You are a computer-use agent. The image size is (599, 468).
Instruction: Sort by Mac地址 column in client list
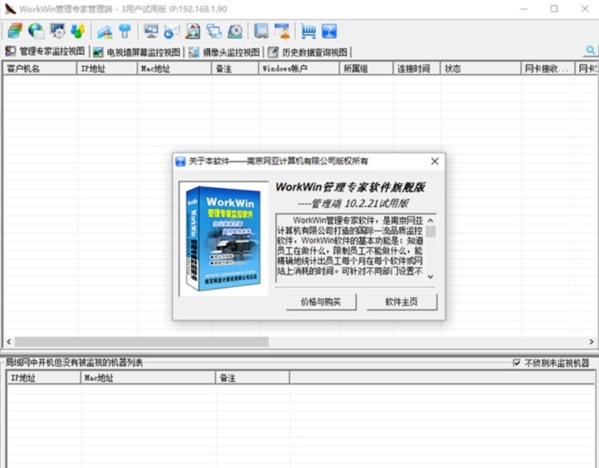pos(174,69)
